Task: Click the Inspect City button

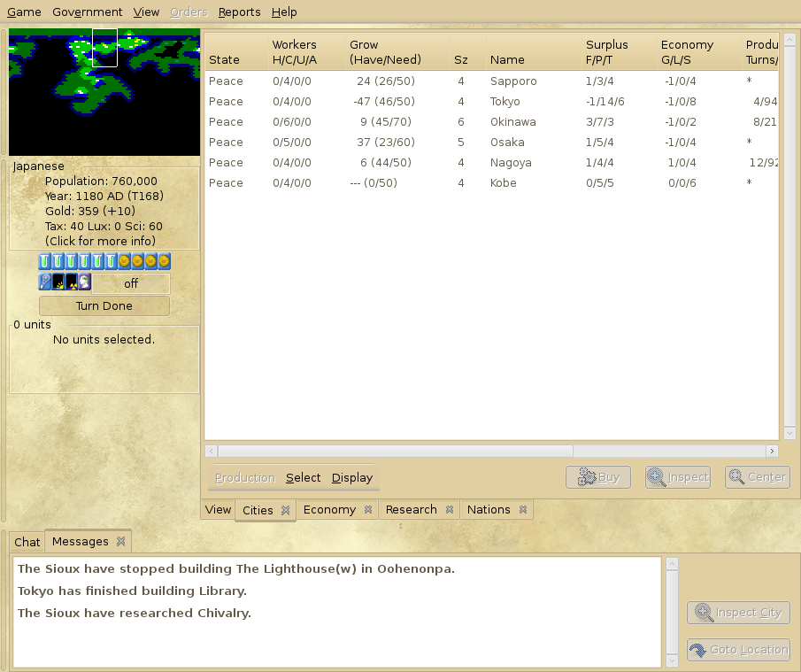Action: [x=739, y=613]
